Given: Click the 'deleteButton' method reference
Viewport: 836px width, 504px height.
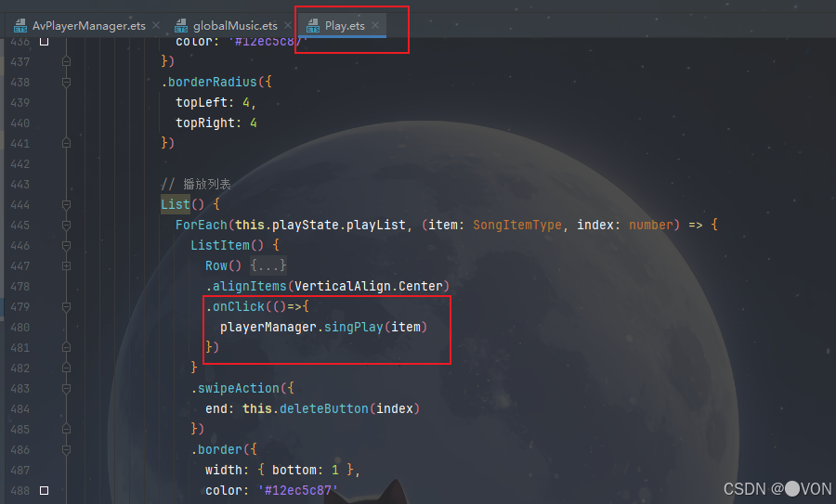Looking at the screenshot, I should pyautogui.click(x=323, y=408).
